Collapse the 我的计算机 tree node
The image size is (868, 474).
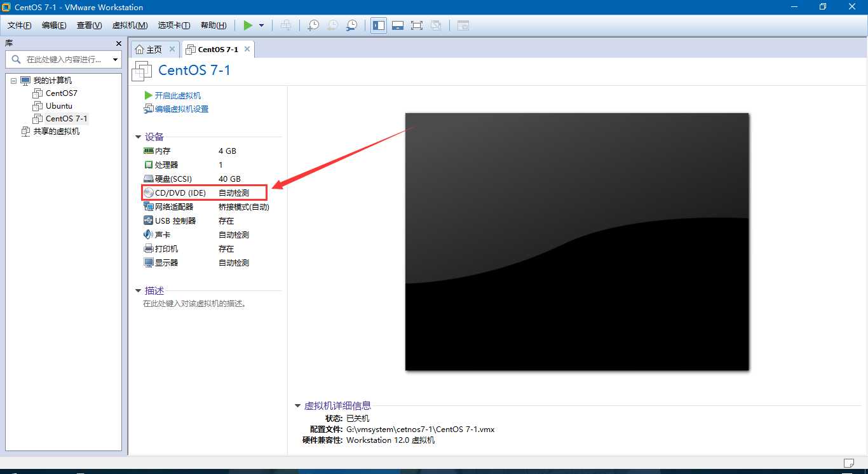pos(13,81)
